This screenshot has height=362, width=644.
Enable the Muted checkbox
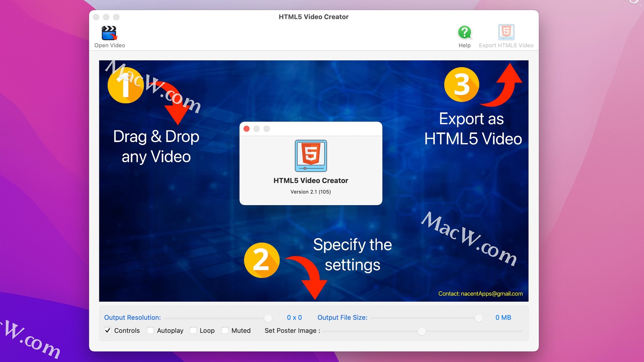pyautogui.click(x=225, y=330)
